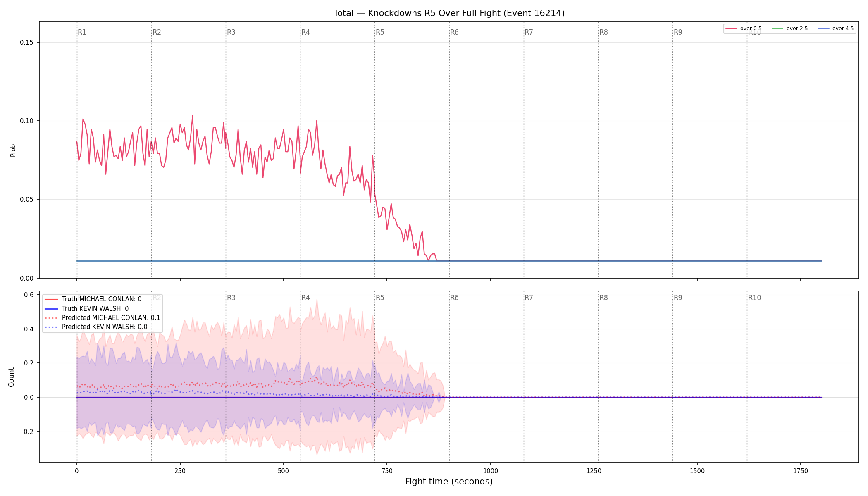Click the R3 round marker in Prob chart
This screenshot has height=496, width=868.
click(231, 32)
